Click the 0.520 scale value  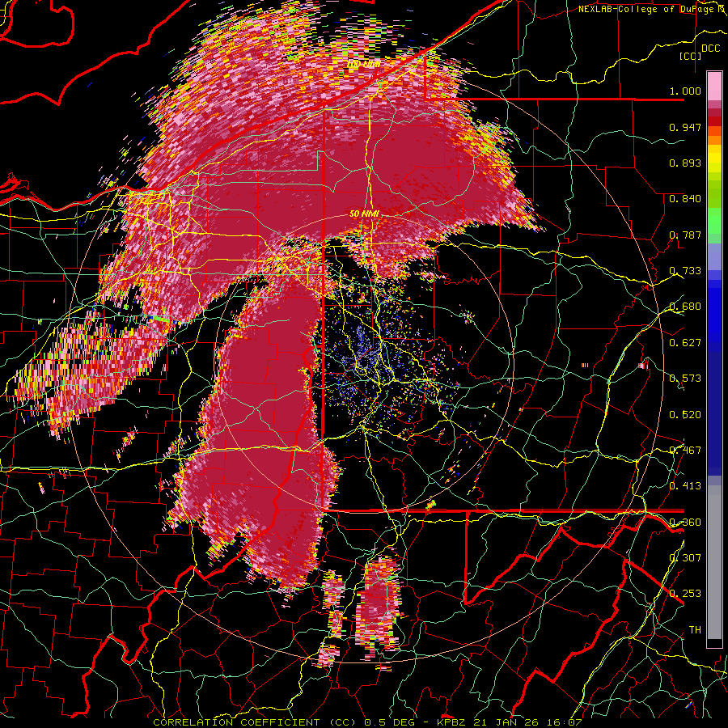point(685,414)
